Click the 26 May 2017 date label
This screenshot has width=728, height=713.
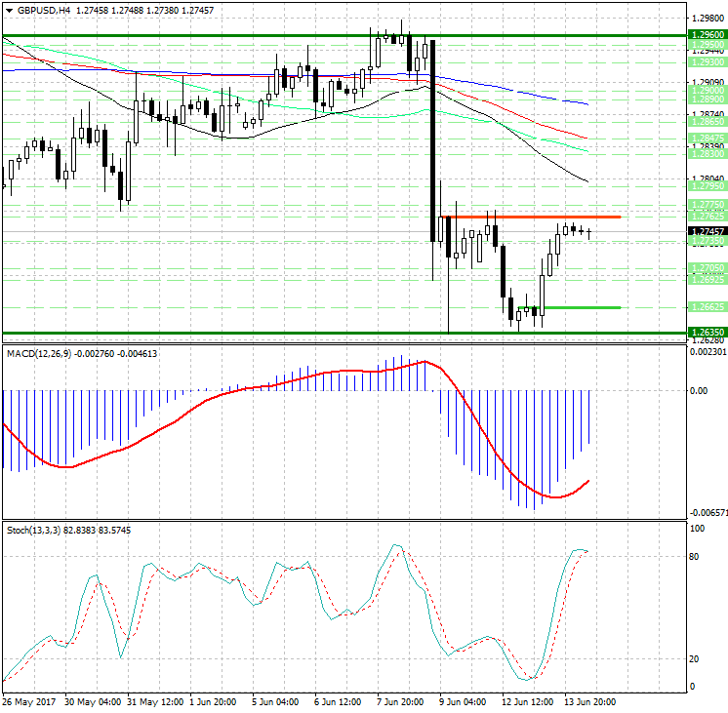click(29, 701)
